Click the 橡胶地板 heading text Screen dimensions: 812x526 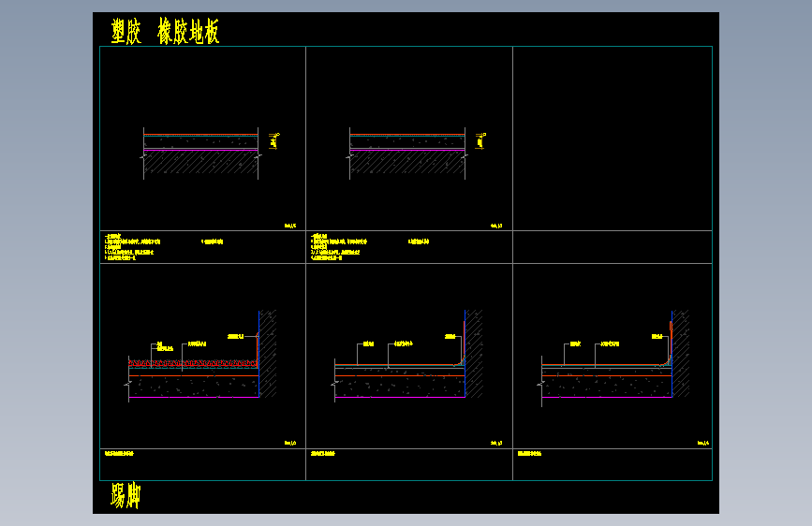point(188,31)
